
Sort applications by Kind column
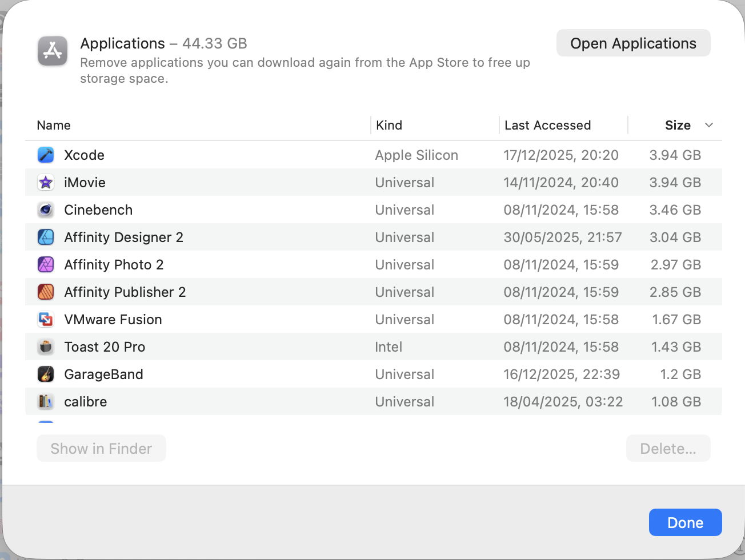(389, 126)
